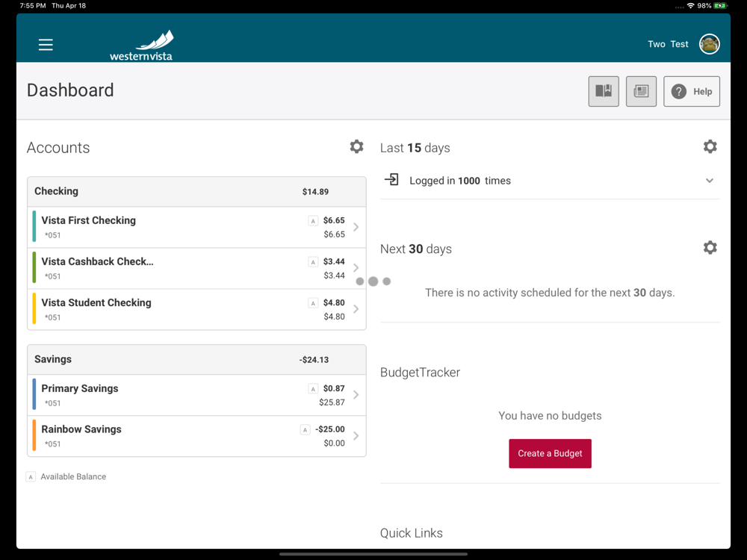The width and height of the screenshot is (747, 560).
Task: Open Vista Student Checking account chevron
Action: click(356, 309)
